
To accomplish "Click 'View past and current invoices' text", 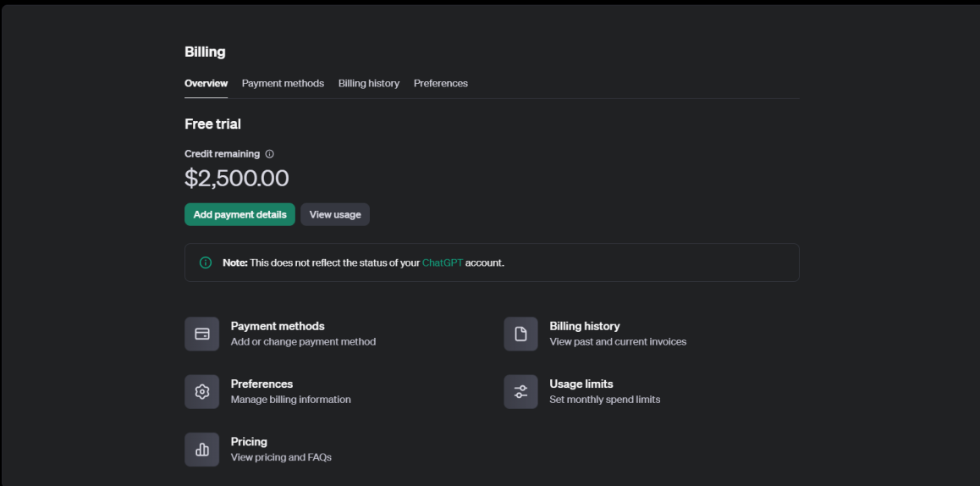I will (618, 341).
